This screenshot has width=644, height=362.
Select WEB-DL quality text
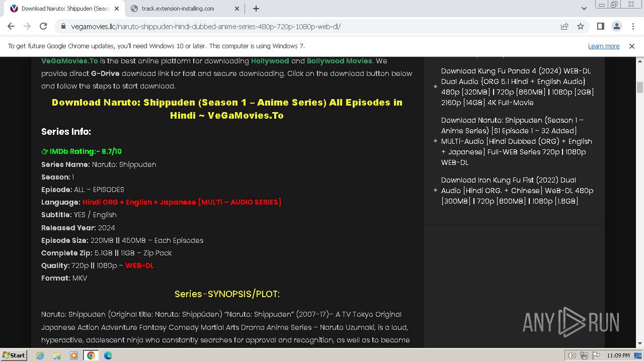click(x=139, y=265)
